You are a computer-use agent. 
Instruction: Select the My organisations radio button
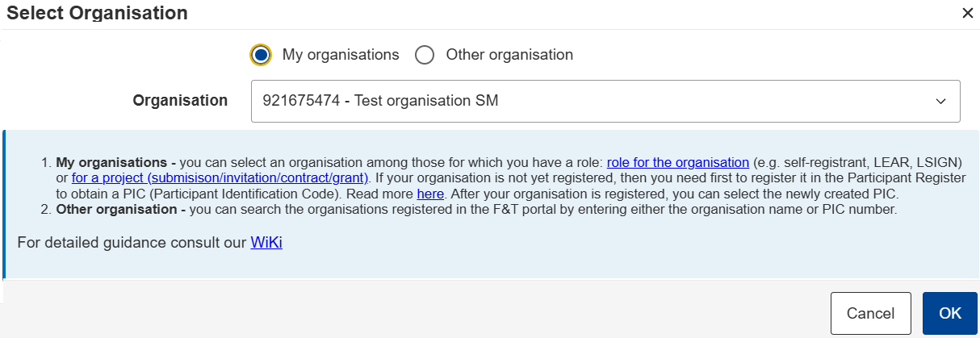(261, 55)
